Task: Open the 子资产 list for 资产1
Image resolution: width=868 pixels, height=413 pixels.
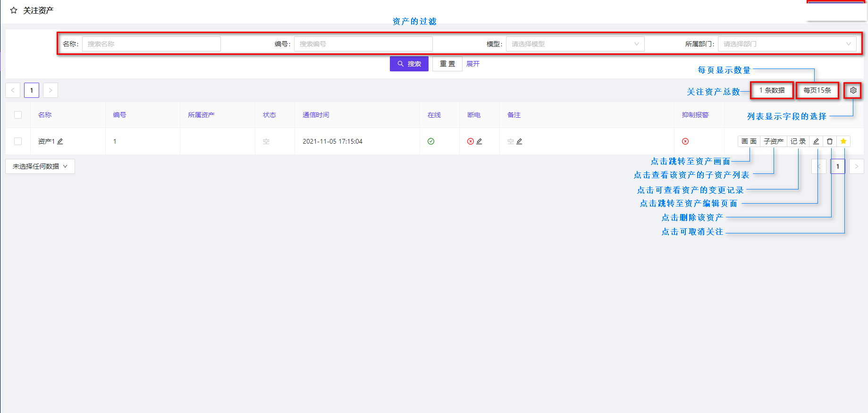Action: coord(774,141)
